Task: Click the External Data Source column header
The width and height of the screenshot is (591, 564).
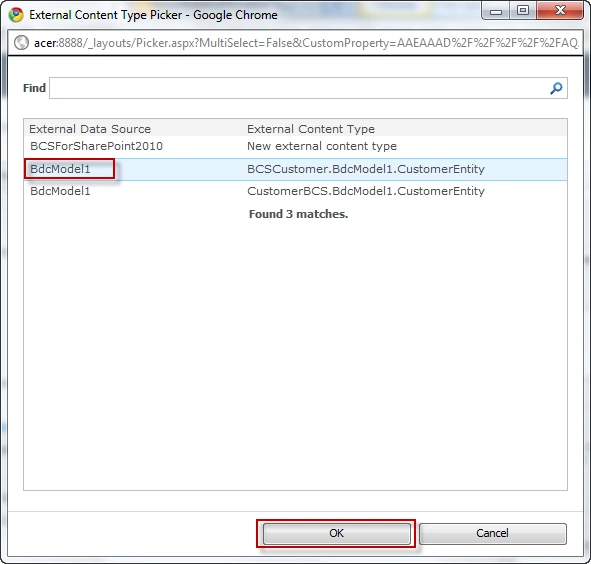Action: click(x=90, y=129)
